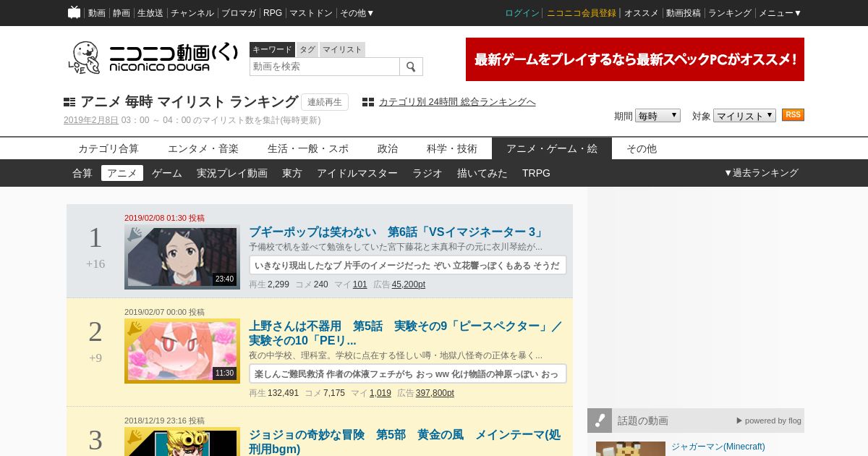This screenshot has height=456, width=868.
Task: Click list icon beside アニメ 毎時 heading
Action: tap(69, 102)
